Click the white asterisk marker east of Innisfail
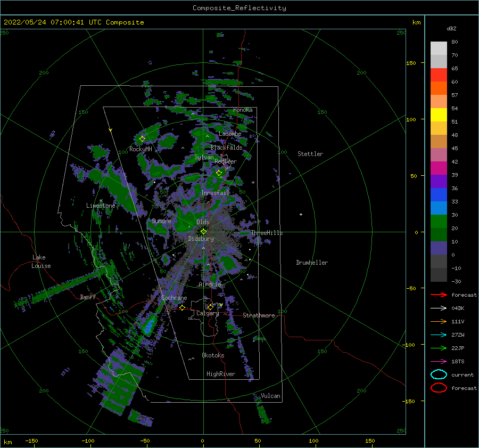 pyautogui.click(x=253, y=183)
